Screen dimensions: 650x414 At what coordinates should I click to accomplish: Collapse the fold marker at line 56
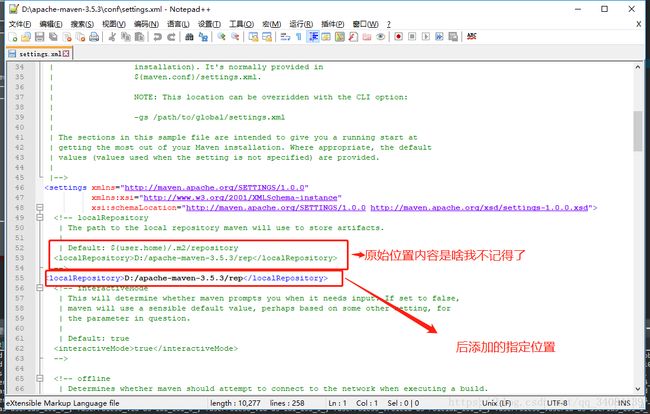click(40, 288)
